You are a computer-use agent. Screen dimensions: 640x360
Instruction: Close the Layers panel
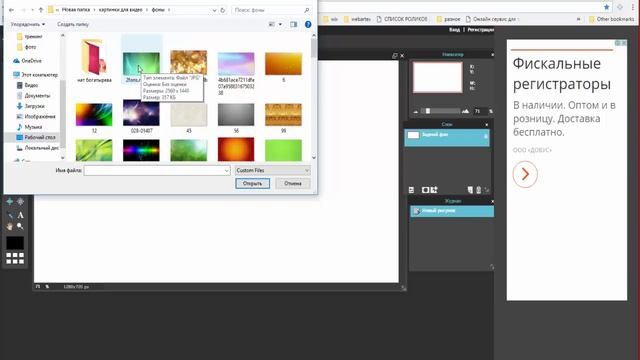[x=487, y=124]
